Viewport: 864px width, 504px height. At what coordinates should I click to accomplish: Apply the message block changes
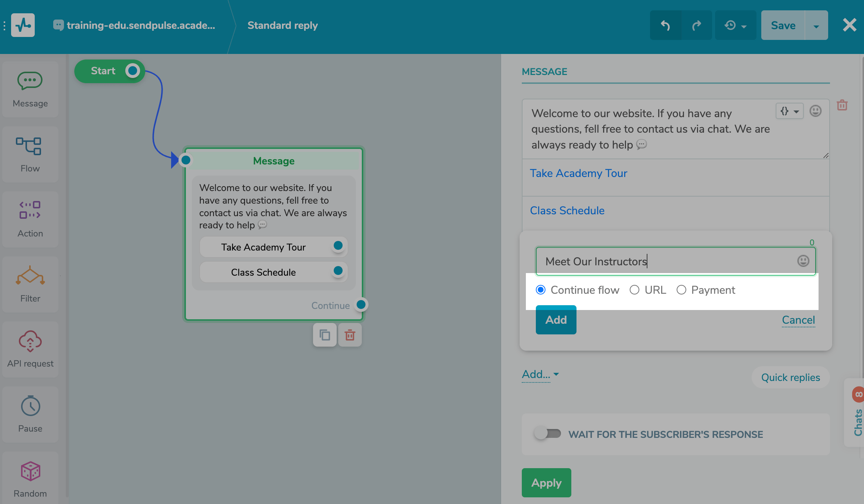(546, 483)
